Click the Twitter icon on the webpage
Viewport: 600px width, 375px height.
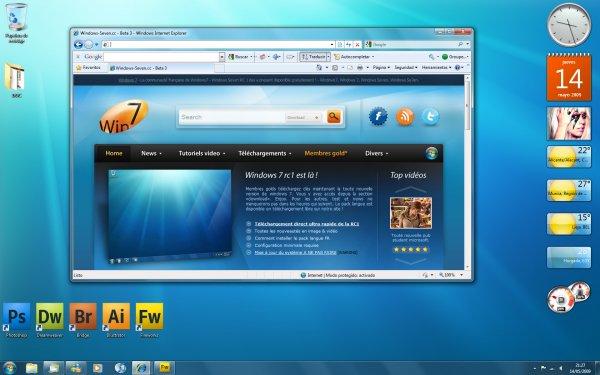coord(430,116)
